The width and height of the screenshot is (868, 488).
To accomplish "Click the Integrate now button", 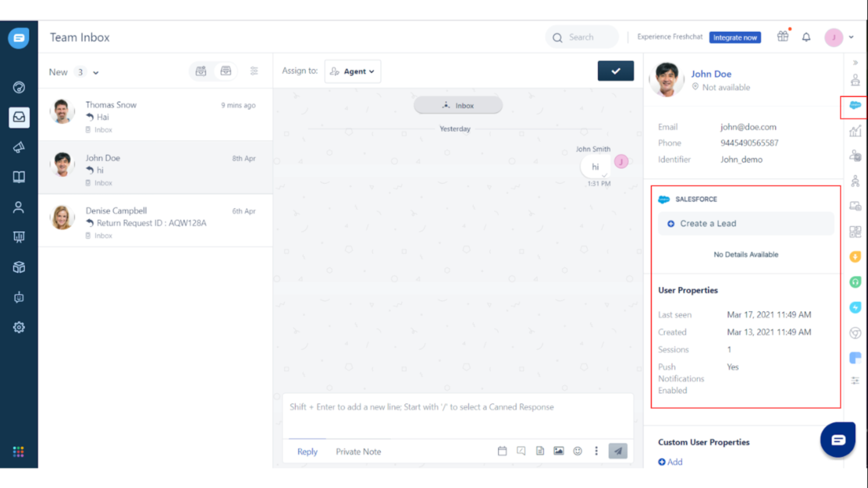I will (735, 37).
